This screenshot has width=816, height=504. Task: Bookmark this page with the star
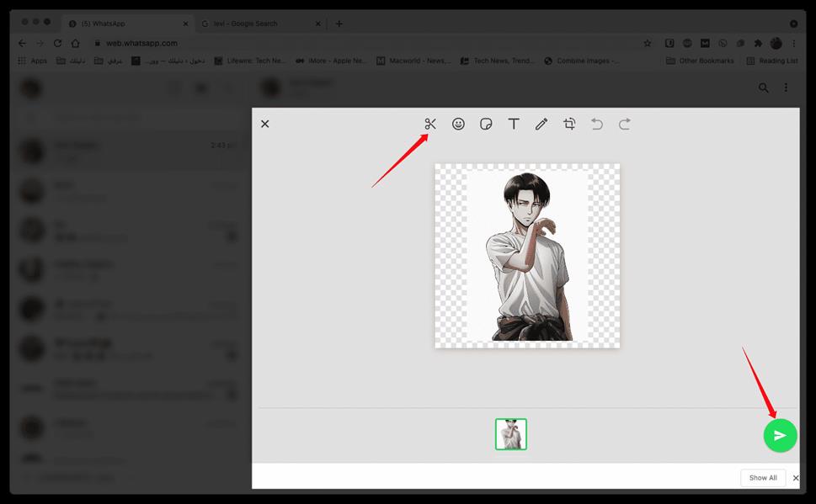[x=647, y=43]
